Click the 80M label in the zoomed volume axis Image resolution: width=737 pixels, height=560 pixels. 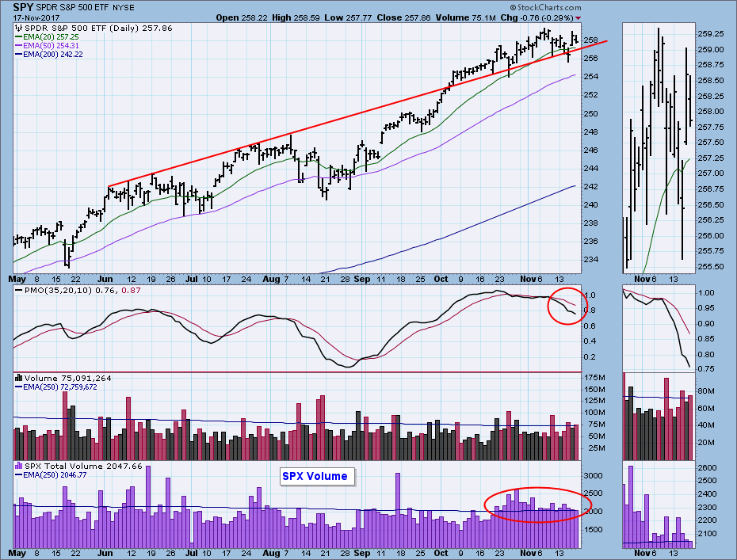pyautogui.click(x=706, y=390)
